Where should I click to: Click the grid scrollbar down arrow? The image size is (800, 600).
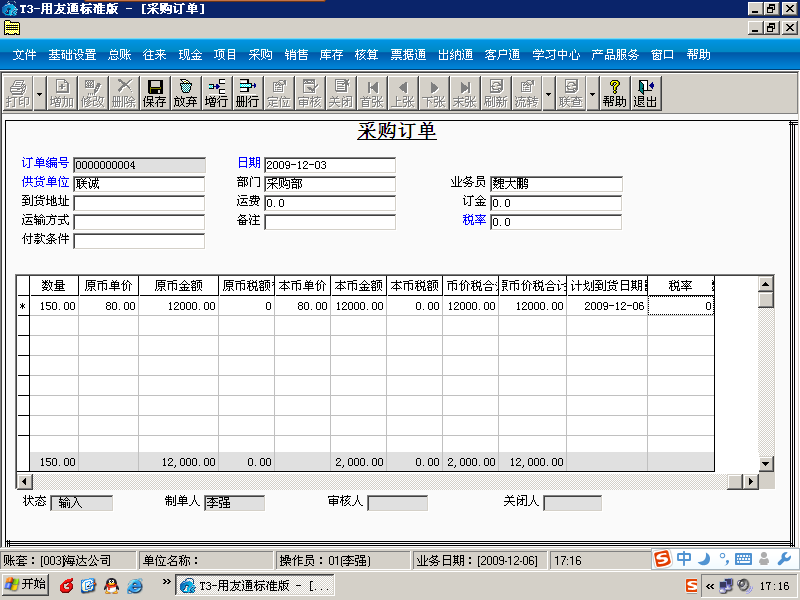(766, 464)
